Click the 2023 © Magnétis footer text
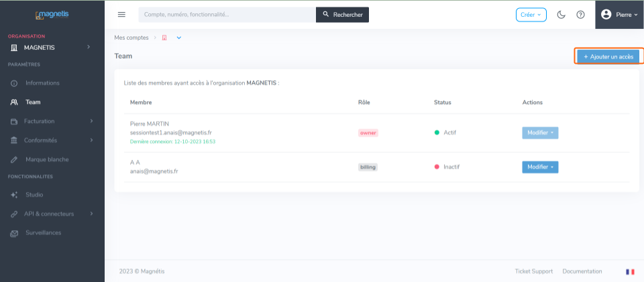644x282 pixels. [x=142, y=271]
